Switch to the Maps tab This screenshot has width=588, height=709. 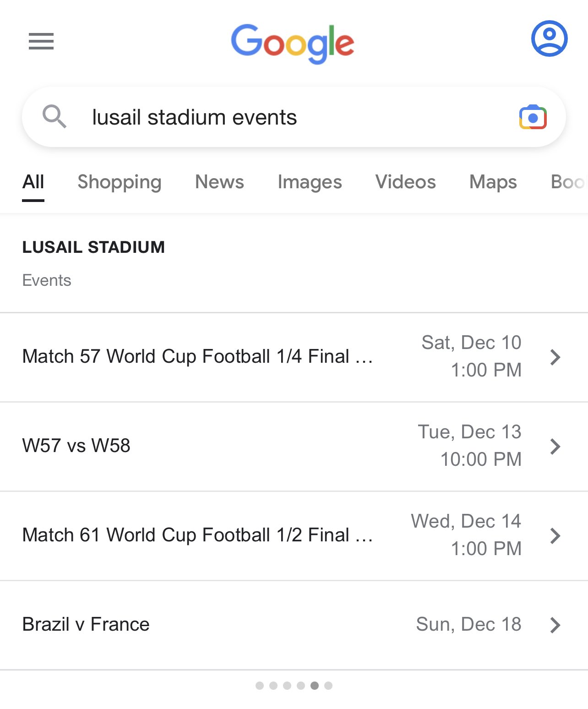[x=493, y=182]
